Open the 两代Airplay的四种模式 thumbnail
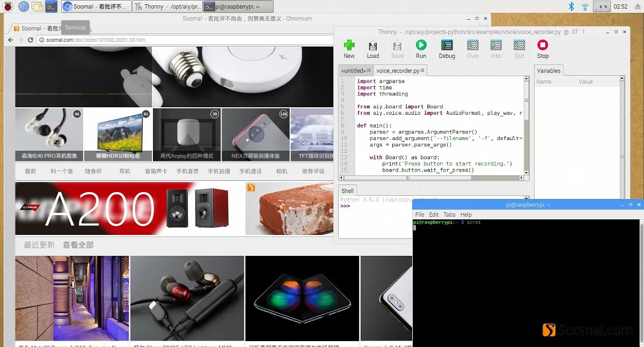 point(187,135)
